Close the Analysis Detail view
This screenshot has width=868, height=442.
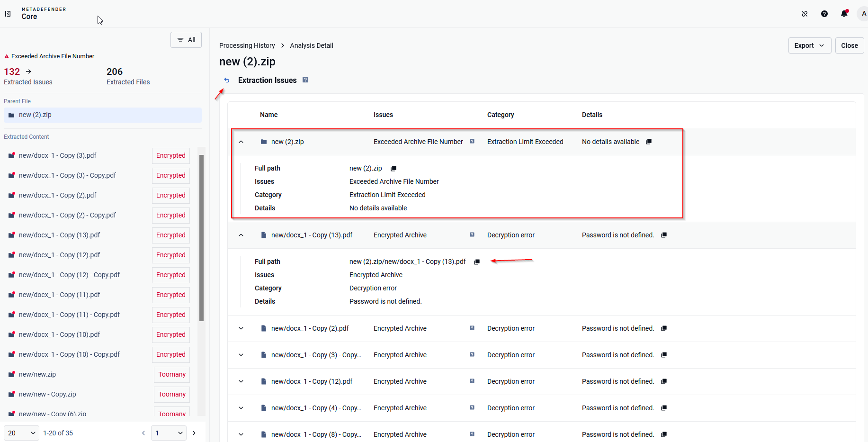coord(850,45)
